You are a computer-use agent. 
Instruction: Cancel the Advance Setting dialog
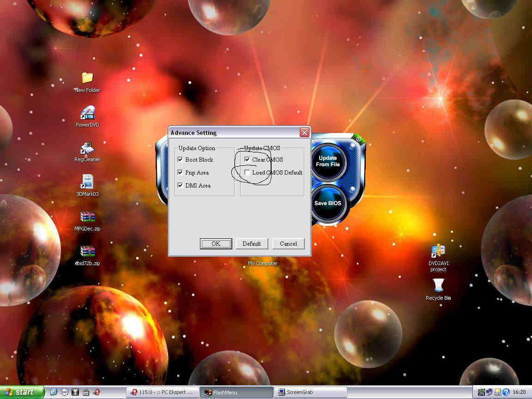[x=288, y=244]
